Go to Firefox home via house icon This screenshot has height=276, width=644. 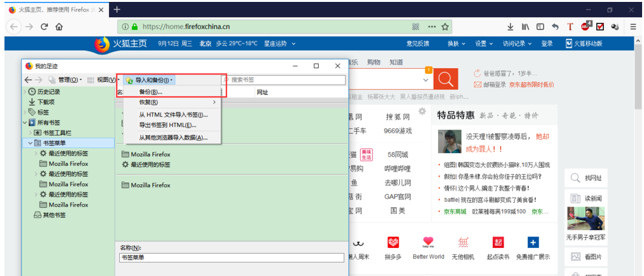pos(59,27)
